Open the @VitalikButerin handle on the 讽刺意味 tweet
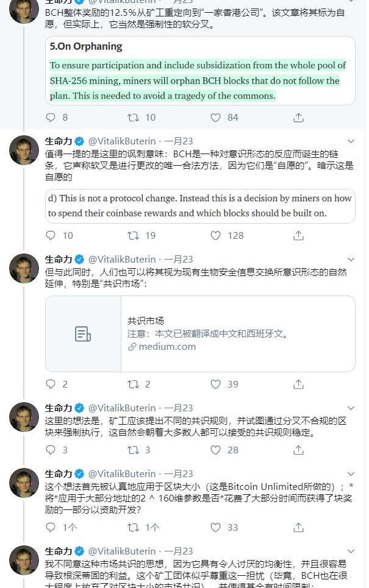 pyautogui.click(x=122, y=141)
